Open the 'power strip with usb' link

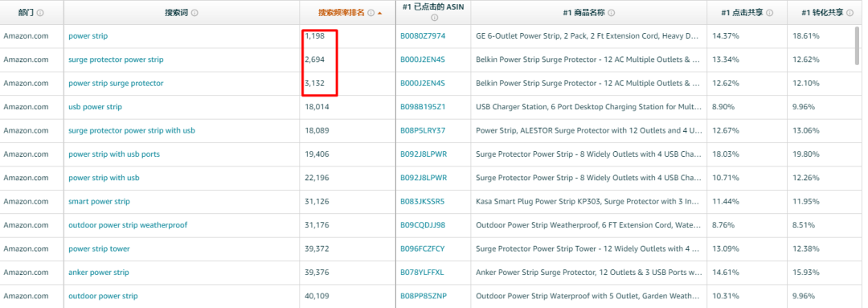pos(104,178)
